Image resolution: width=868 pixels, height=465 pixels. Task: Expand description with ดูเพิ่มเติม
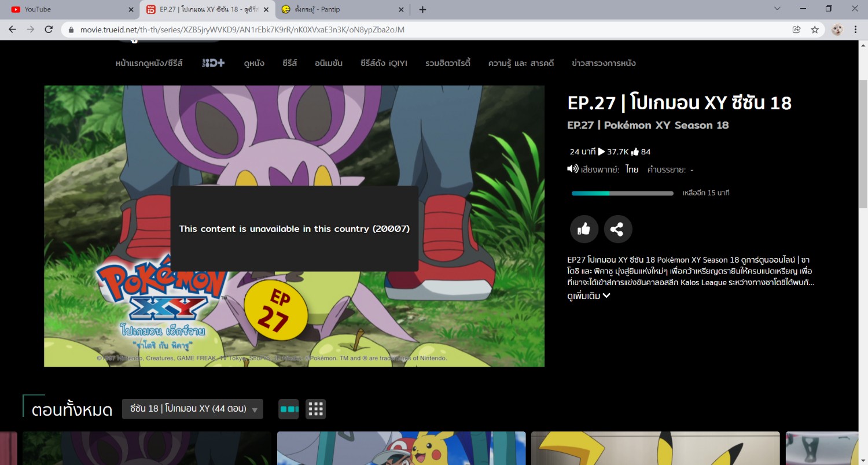click(x=589, y=296)
